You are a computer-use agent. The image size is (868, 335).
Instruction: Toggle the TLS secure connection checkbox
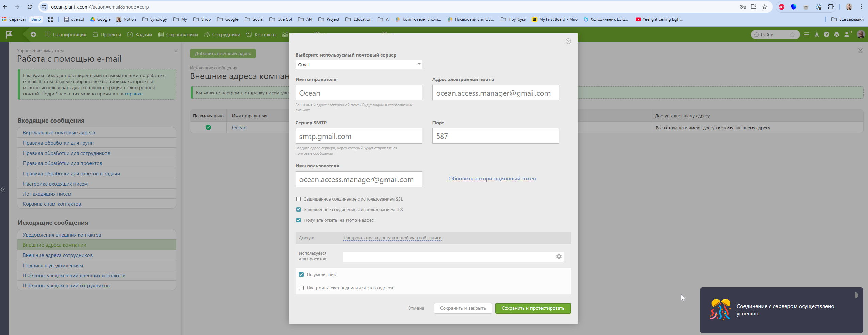coord(298,210)
